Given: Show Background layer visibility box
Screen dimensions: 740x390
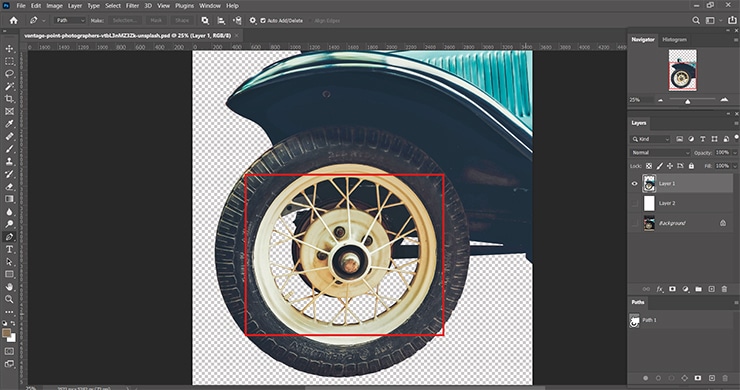Looking at the screenshot, I should click(634, 223).
